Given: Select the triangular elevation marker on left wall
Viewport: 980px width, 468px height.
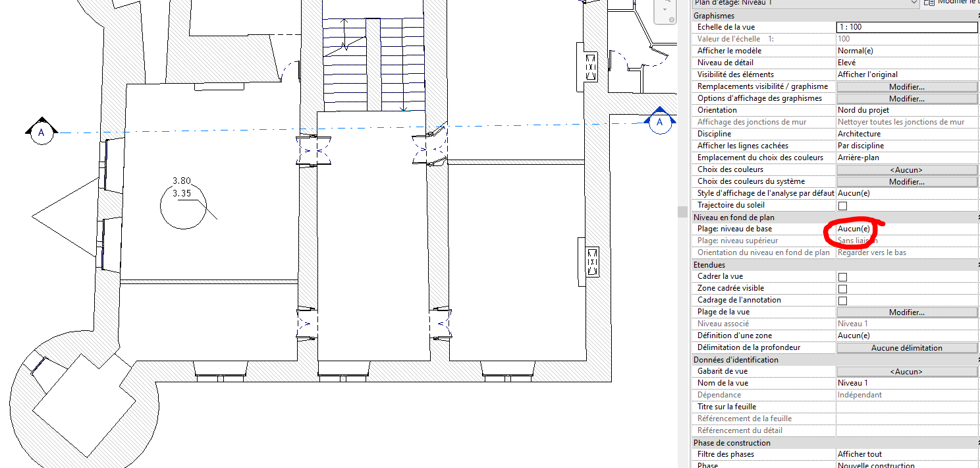Looking at the screenshot, I should (65, 216).
